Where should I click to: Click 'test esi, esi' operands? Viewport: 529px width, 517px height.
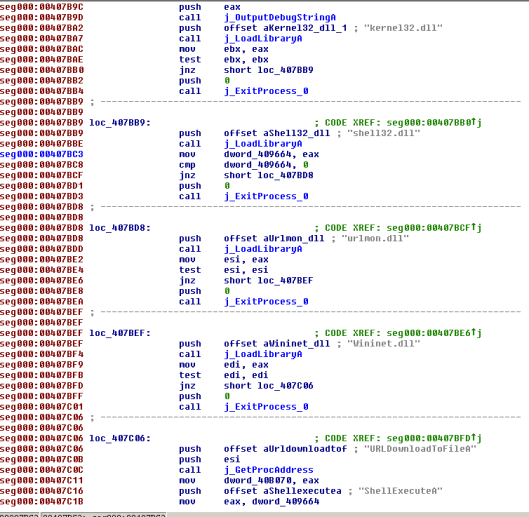point(246,270)
